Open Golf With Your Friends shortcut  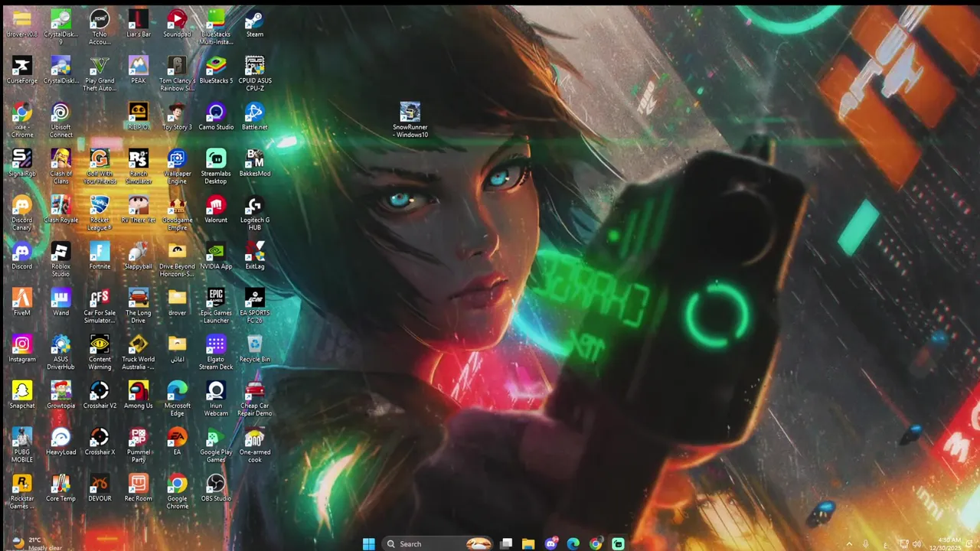(x=100, y=167)
